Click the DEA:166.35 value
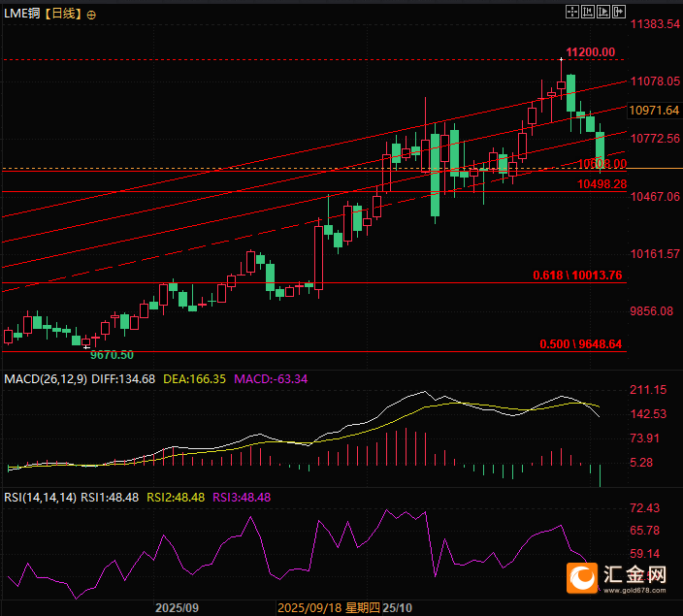This screenshot has height=616, width=683. (x=194, y=379)
